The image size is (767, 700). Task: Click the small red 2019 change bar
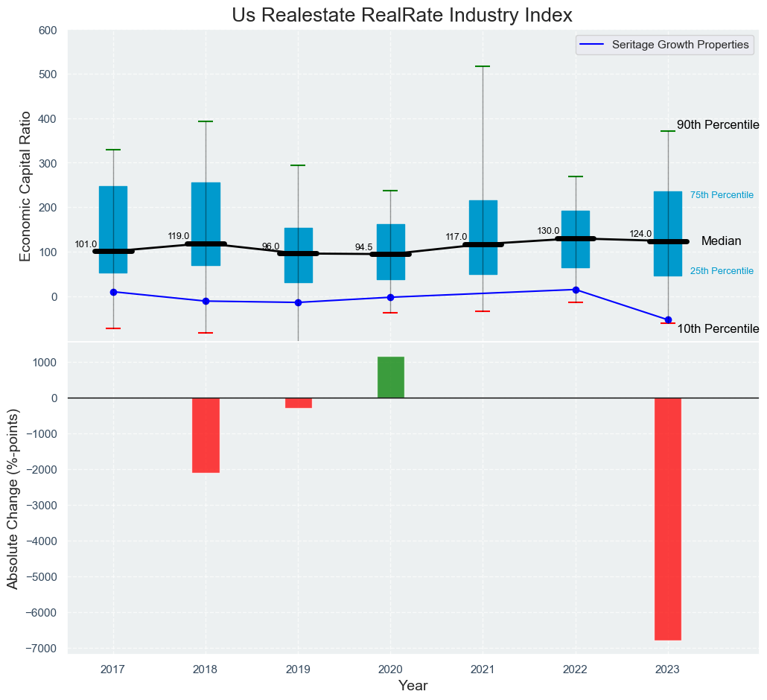299,403
